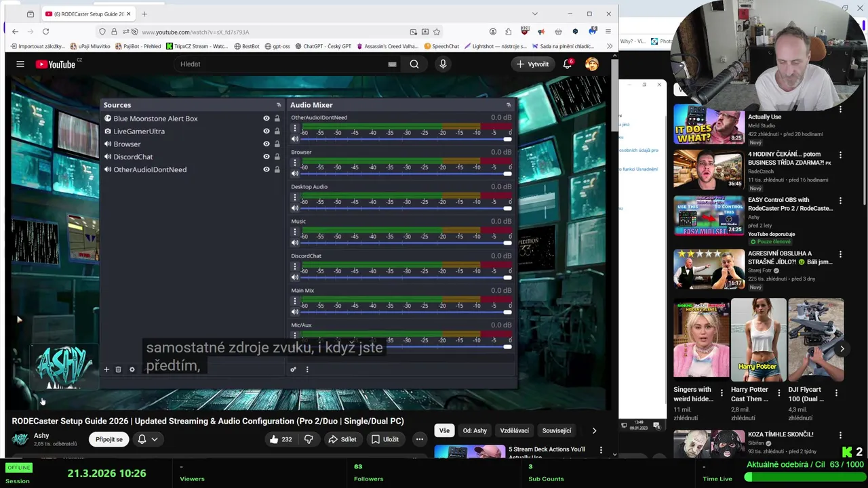Screen dimensions: 868x488
Task: Click the add source plus icon
Action: (x=106, y=369)
